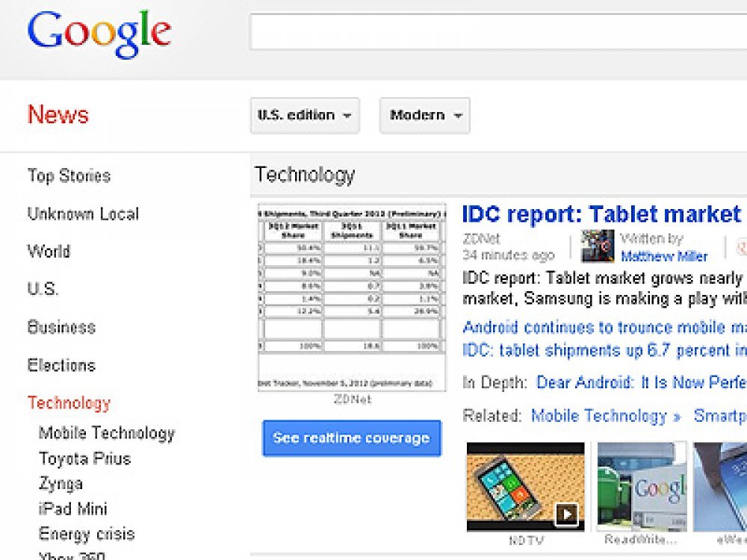Screen dimensions: 747x560
Task: Click the Matthew Miller author avatar
Action: [x=598, y=246]
